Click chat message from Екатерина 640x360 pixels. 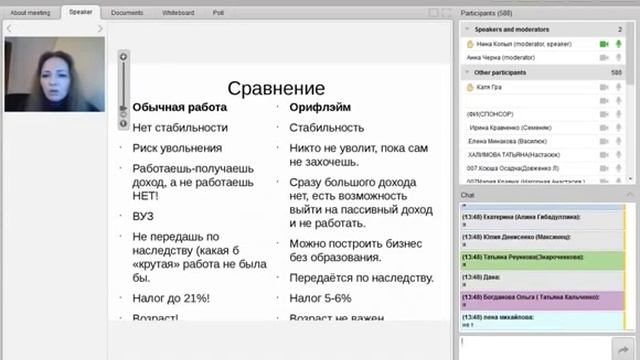point(542,220)
